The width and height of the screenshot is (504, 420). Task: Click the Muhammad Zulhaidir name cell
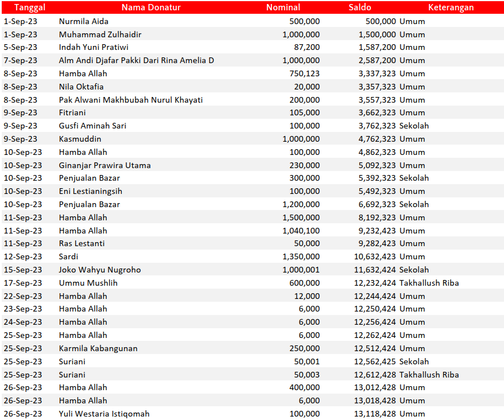[x=100, y=34]
